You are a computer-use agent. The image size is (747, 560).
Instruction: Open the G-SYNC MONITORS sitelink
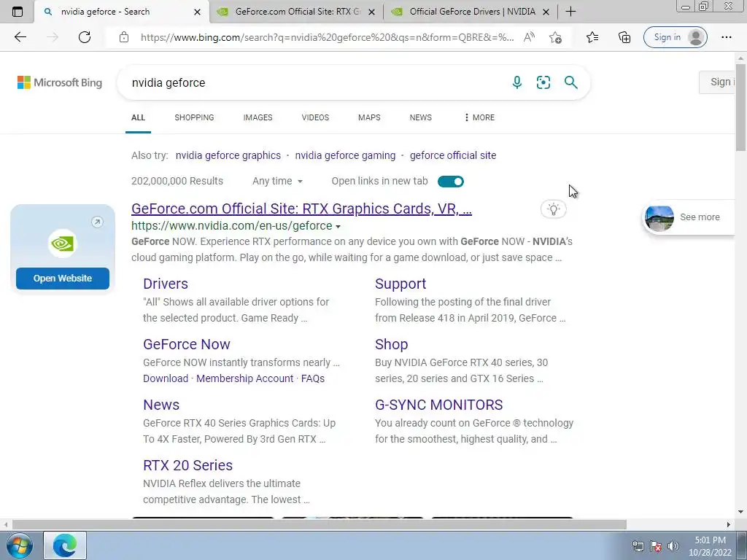(x=438, y=405)
